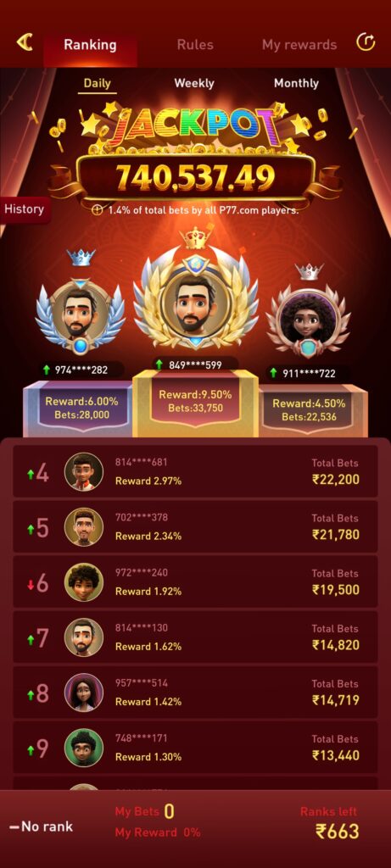Open the History side button

[x=25, y=209]
